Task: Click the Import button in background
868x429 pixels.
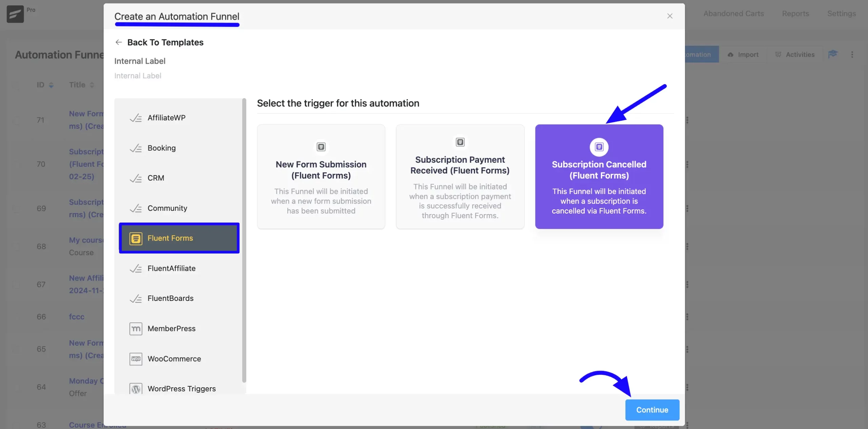Action: tap(743, 55)
